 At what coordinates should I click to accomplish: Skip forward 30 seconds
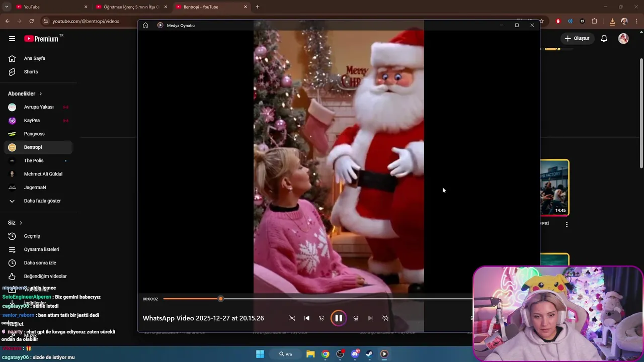click(356, 318)
